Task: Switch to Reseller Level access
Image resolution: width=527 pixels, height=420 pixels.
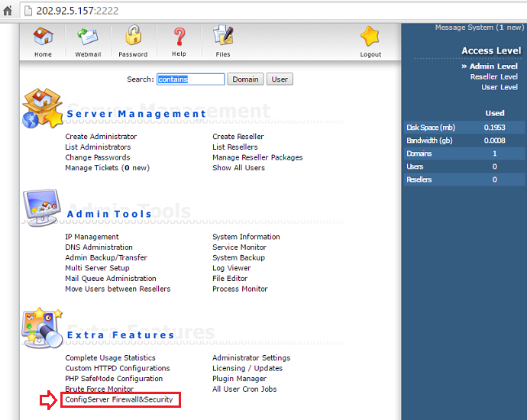Action: (493, 77)
